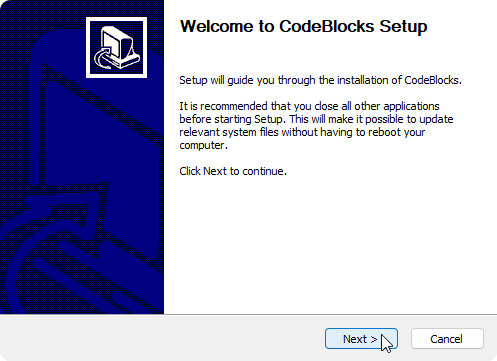Click the word "computer." ending the paragraph
497x361 pixels.
[203, 146]
